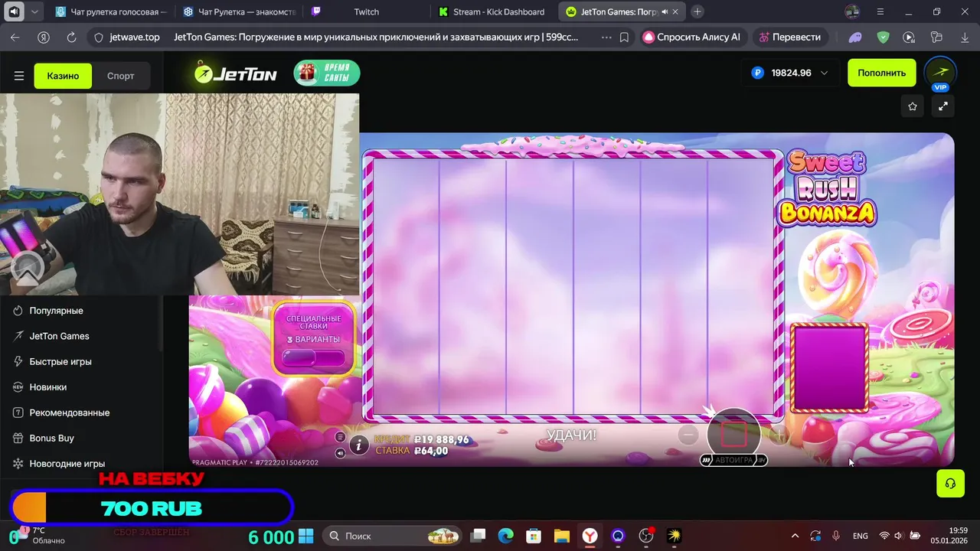Go back in browser history
Image resolution: width=980 pixels, height=551 pixels.
[x=15, y=37]
